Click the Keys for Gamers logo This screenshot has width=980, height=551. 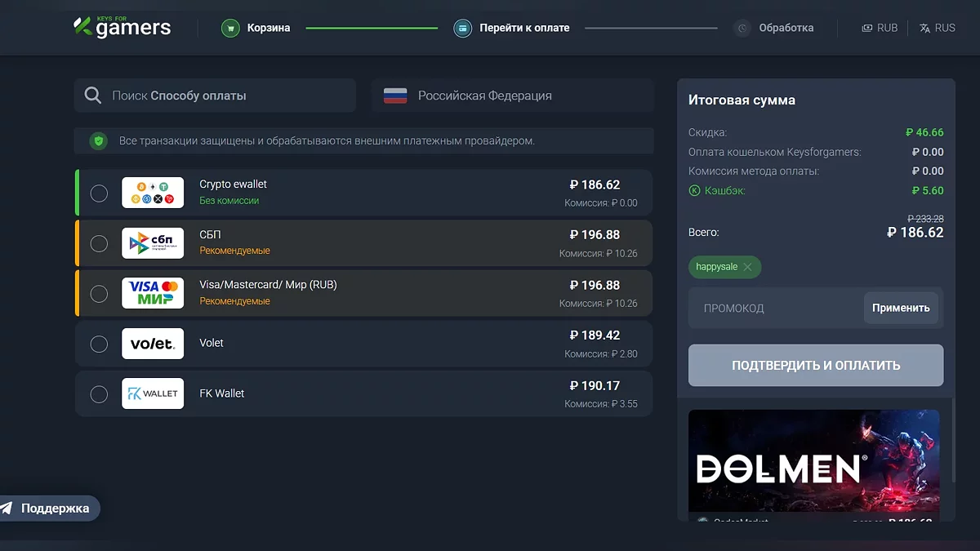tap(122, 27)
